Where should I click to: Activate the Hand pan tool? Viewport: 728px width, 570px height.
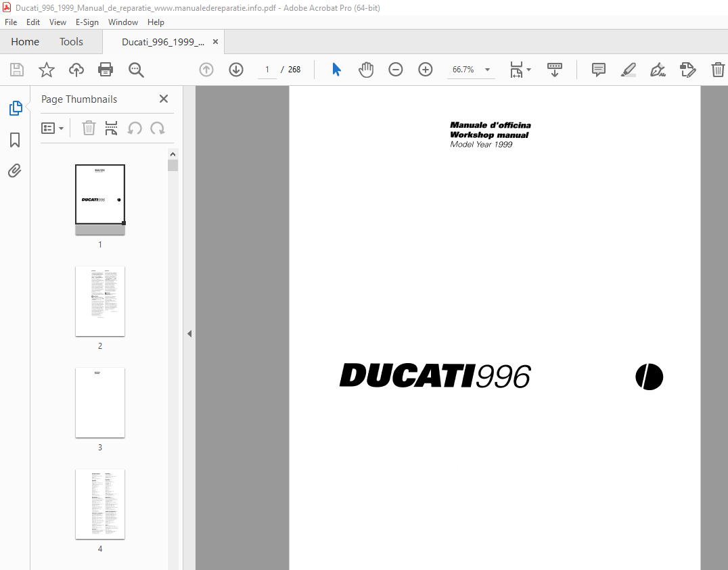click(x=366, y=70)
